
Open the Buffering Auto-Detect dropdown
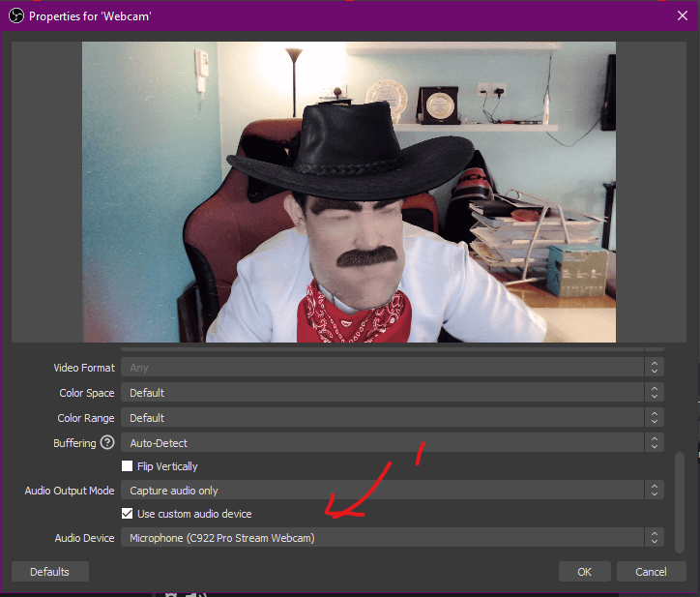pyautogui.click(x=393, y=443)
